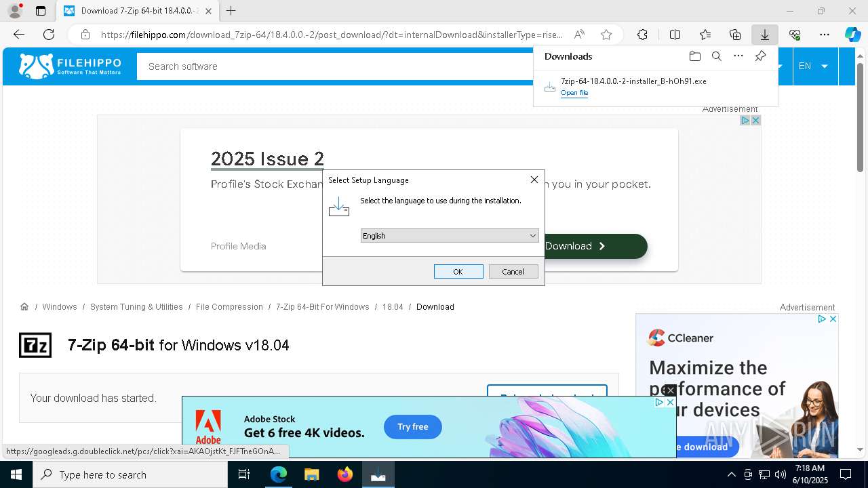Click Try free in Adobe Stock ad

point(413,427)
